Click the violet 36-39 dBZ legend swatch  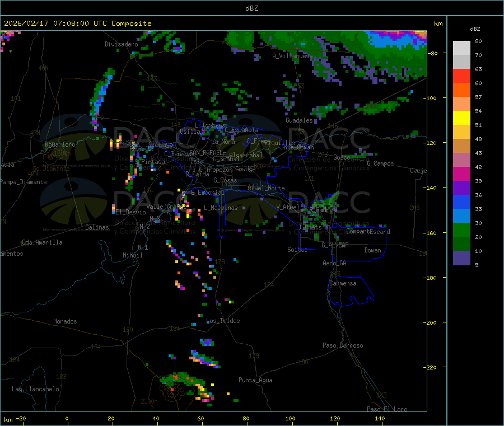pyautogui.click(x=461, y=188)
